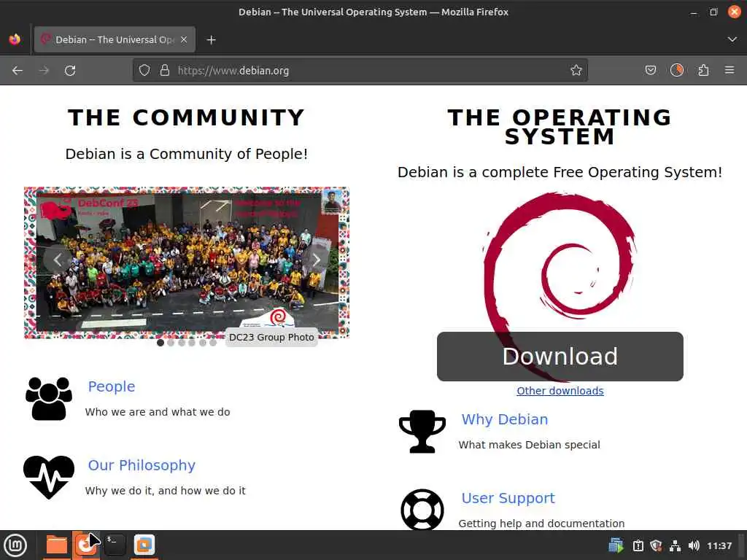The image size is (747, 560).
Task: Open the Linux Mint start menu
Action: click(x=15, y=545)
